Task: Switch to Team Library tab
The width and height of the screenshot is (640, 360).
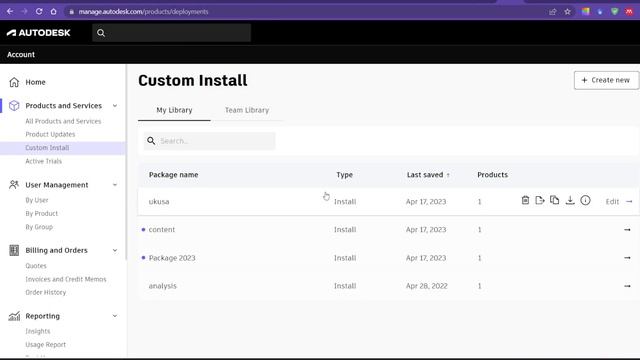Action: (247, 110)
